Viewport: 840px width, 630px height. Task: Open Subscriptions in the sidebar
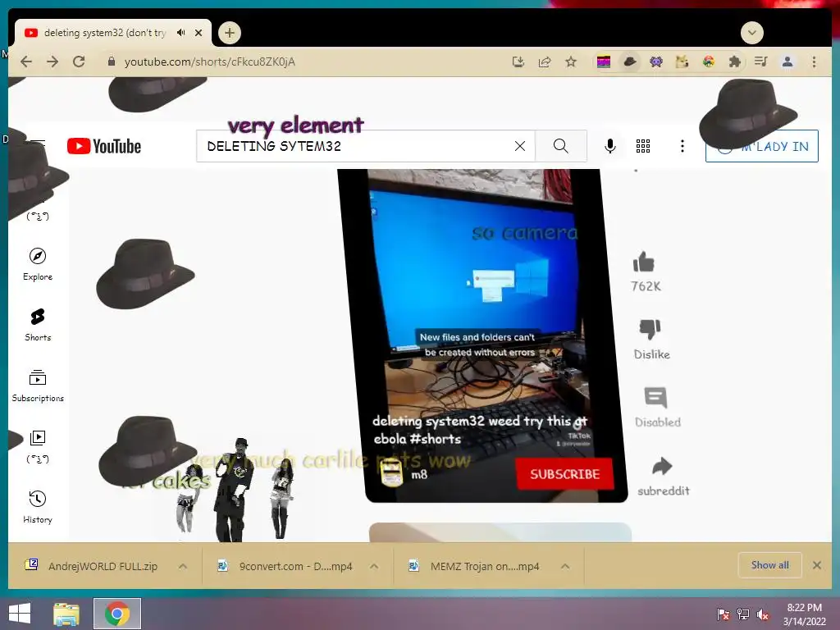coord(38,386)
